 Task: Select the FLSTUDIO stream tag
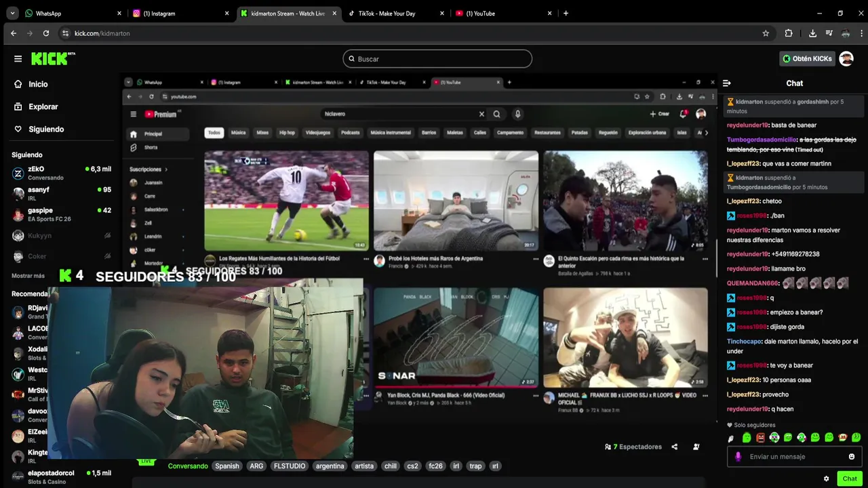290,466
